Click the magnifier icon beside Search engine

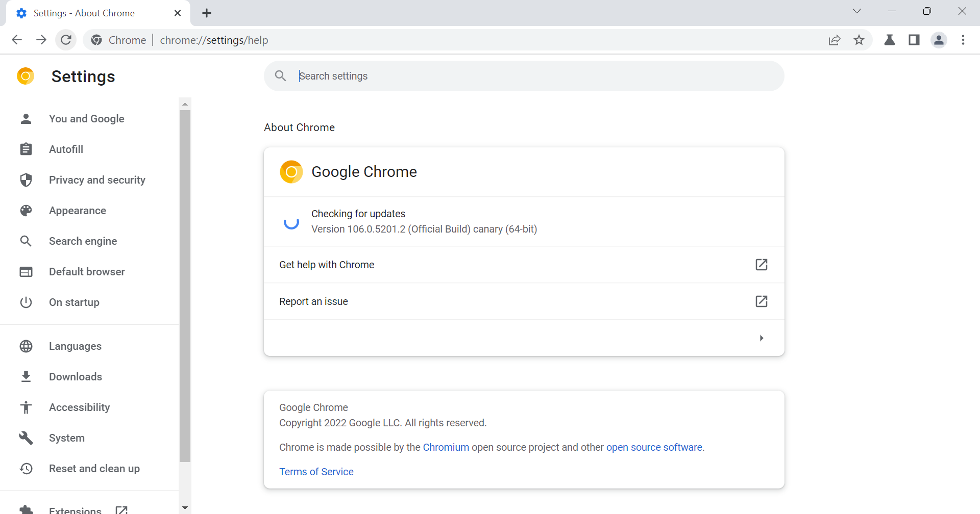[x=26, y=241]
